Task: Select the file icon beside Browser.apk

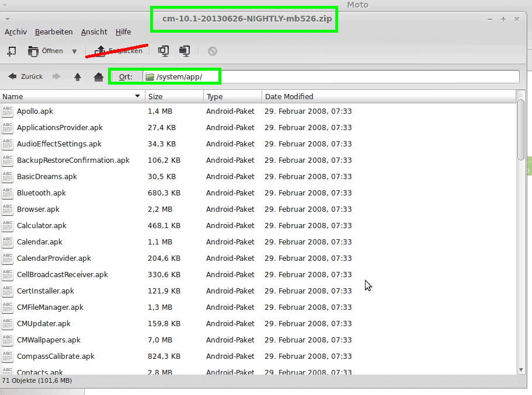Action: (x=8, y=209)
